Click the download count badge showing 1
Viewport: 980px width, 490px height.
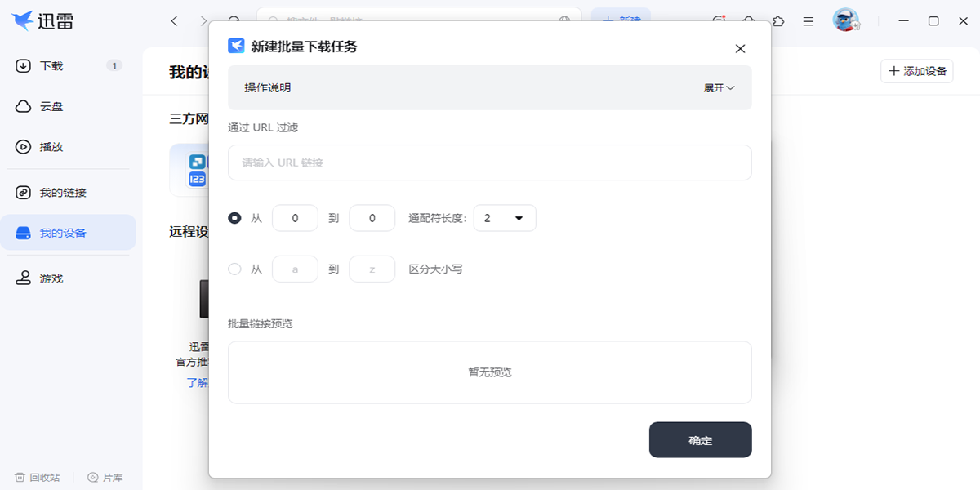(x=114, y=65)
